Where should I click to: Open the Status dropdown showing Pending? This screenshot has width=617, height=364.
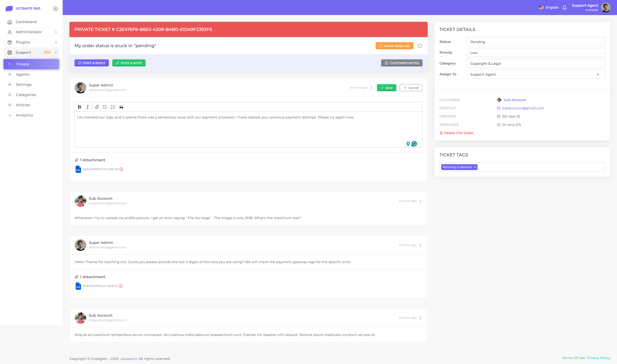pyautogui.click(x=536, y=42)
